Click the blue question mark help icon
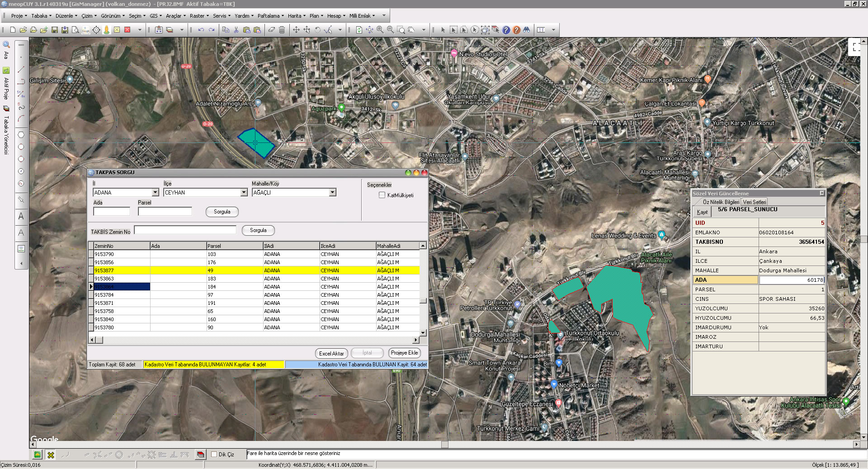The image size is (868, 469). pyautogui.click(x=506, y=30)
